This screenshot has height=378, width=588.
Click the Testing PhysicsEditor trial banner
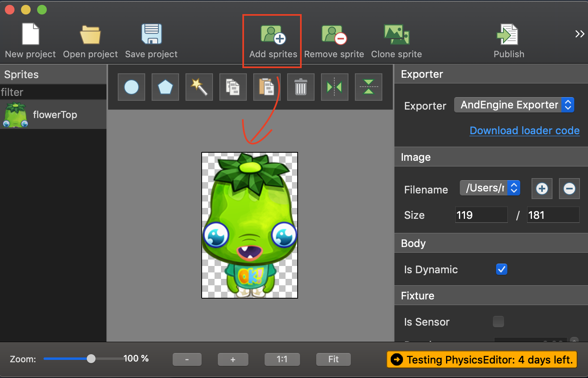(x=482, y=359)
